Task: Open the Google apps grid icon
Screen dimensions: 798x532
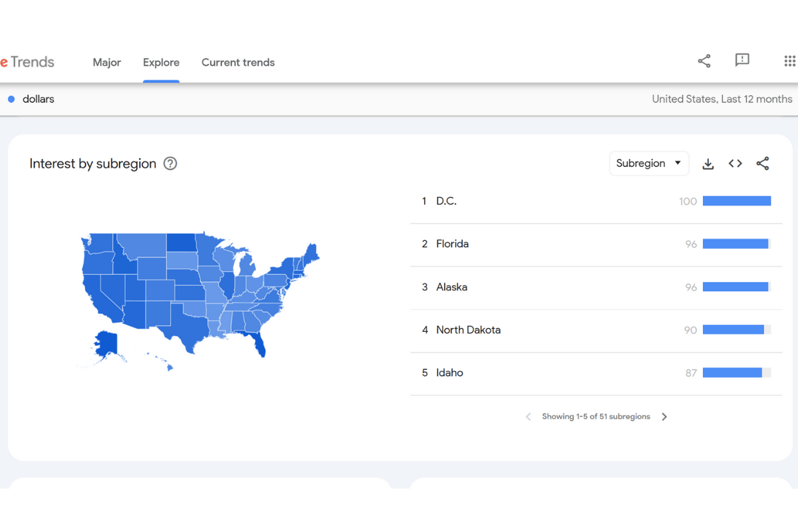Action: click(790, 61)
